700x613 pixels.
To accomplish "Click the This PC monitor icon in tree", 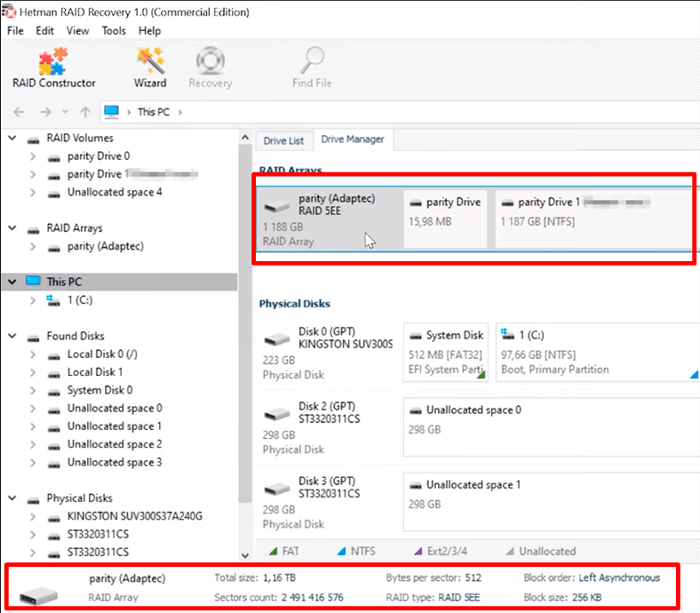I will click(x=33, y=282).
